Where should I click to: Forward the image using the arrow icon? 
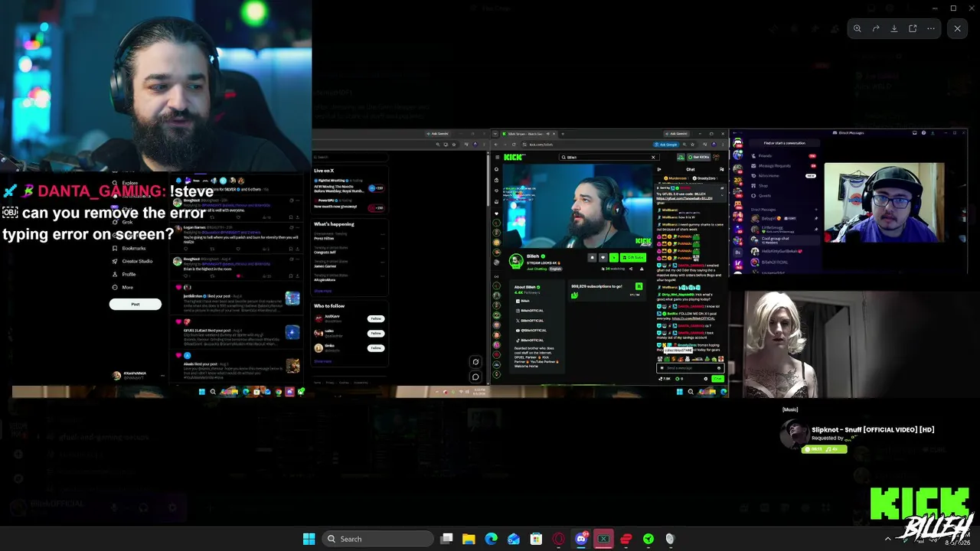(x=876, y=29)
